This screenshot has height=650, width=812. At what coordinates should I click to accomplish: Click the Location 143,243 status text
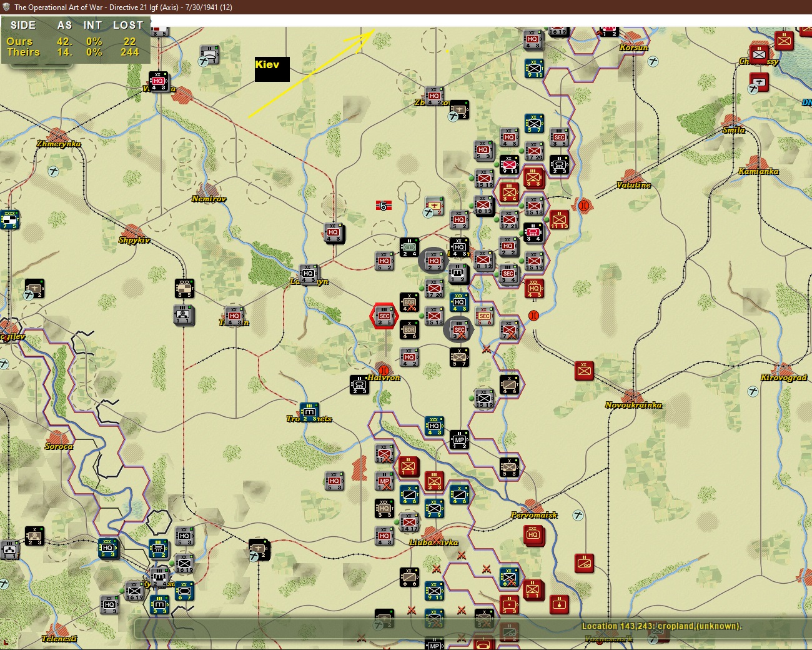point(661,626)
